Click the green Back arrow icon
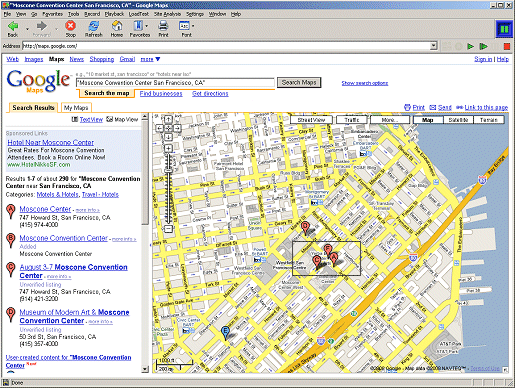Viewport: 515px width, 388px height. click(13, 26)
